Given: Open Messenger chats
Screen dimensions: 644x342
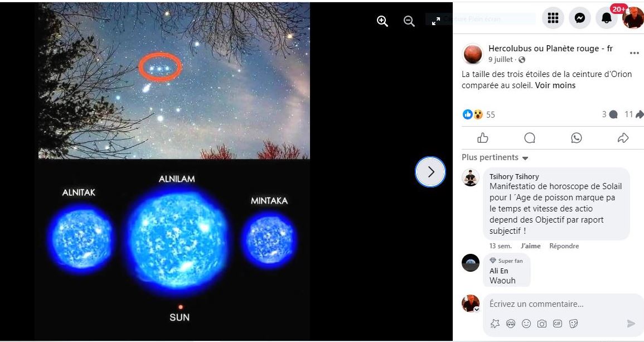Looking at the screenshot, I should point(579,18).
